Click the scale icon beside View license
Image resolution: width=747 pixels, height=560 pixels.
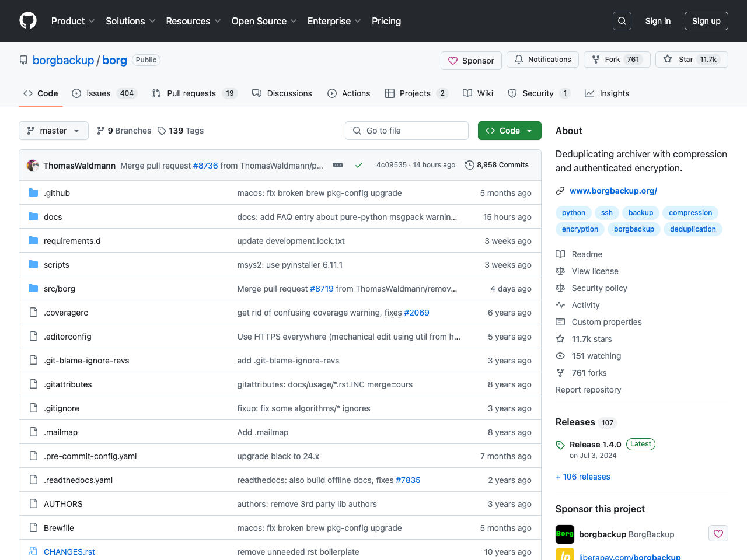coord(560,271)
